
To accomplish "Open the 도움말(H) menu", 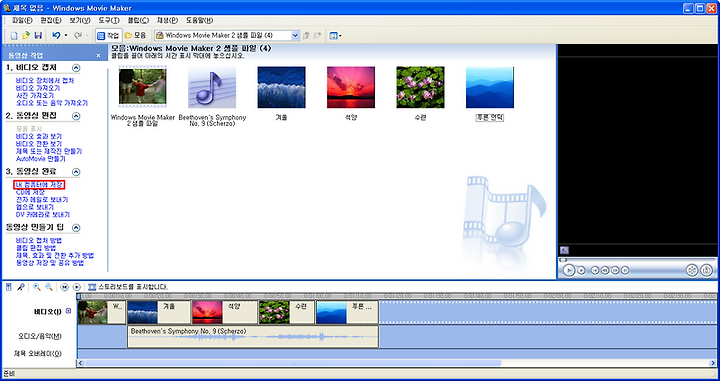I will [199, 20].
